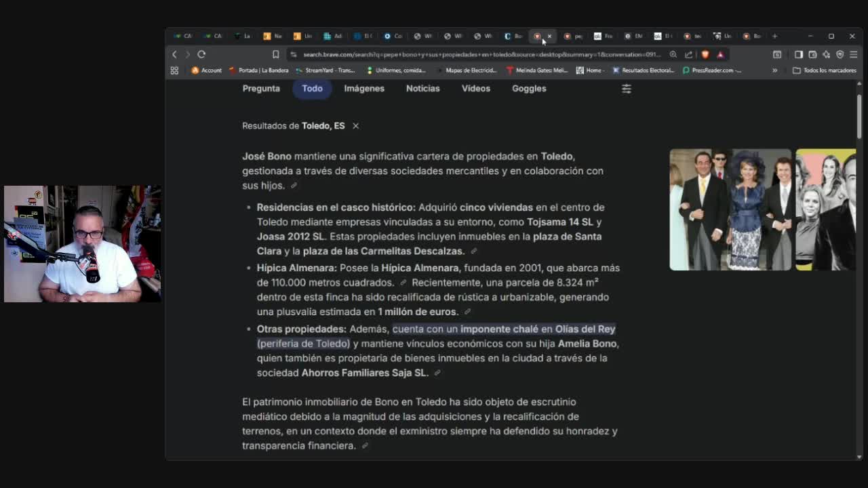Reload the current Brave page
This screenshot has height=488, width=868.
click(201, 54)
